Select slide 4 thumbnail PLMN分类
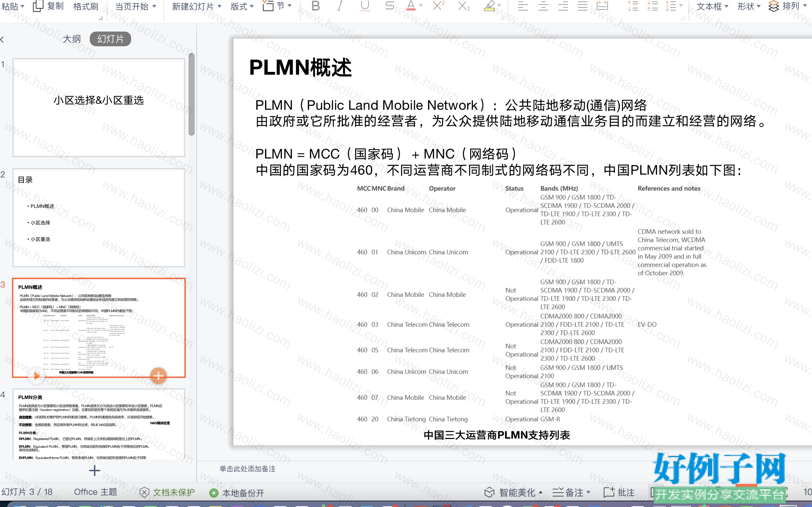 (99, 424)
